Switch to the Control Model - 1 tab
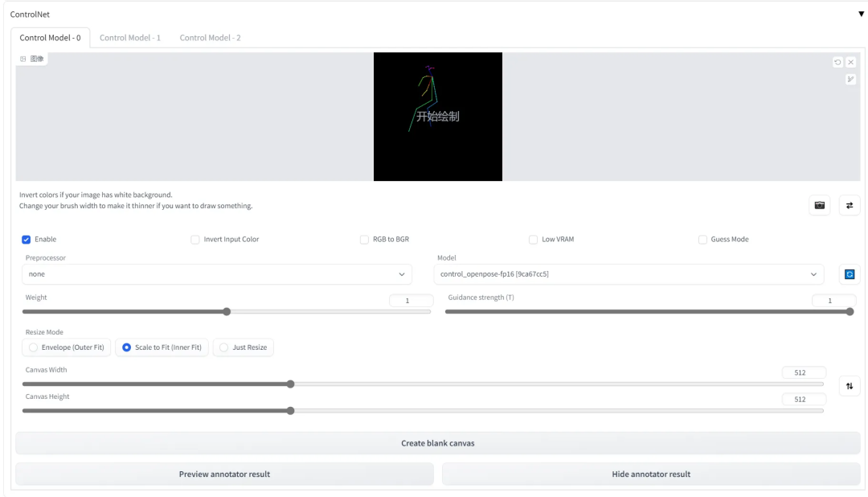868x497 pixels. 130,38
